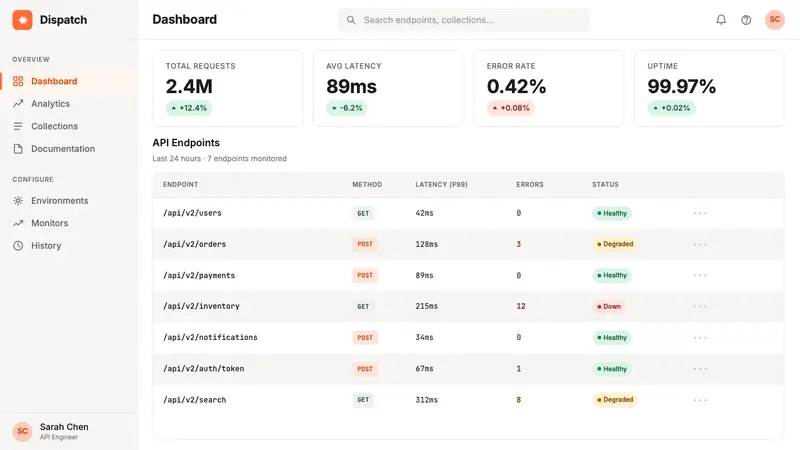The image size is (800, 450).
Task: Click the Analytics trend icon
Action: pyautogui.click(x=18, y=104)
